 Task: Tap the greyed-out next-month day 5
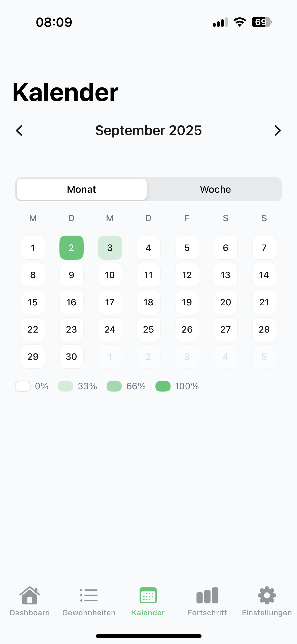click(264, 357)
